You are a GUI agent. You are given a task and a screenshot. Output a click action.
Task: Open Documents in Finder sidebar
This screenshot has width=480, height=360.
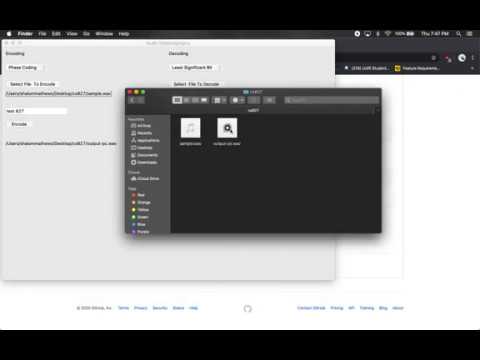coord(144,155)
